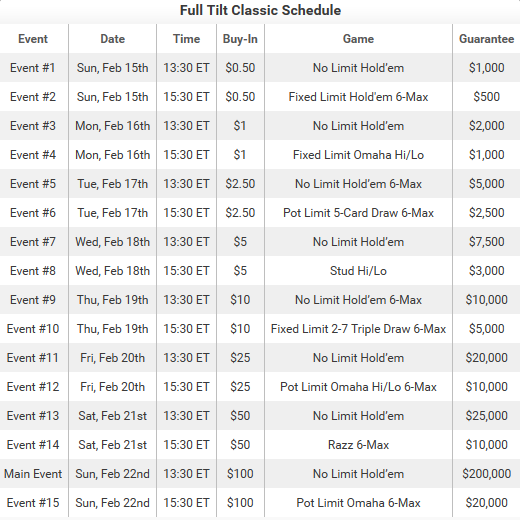This screenshot has width=520, height=520.
Task: Click the Stud Hi/Lo game entry
Action: tap(358, 271)
